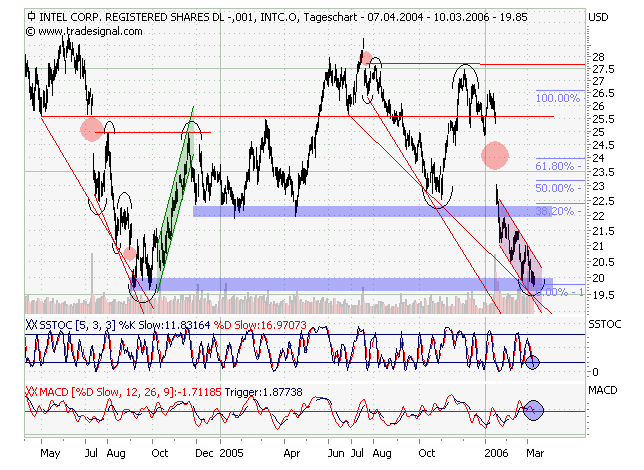The image size is (644, 470).
Task: Click the large pink circle near 24 price level
Action: click(495, 155)
